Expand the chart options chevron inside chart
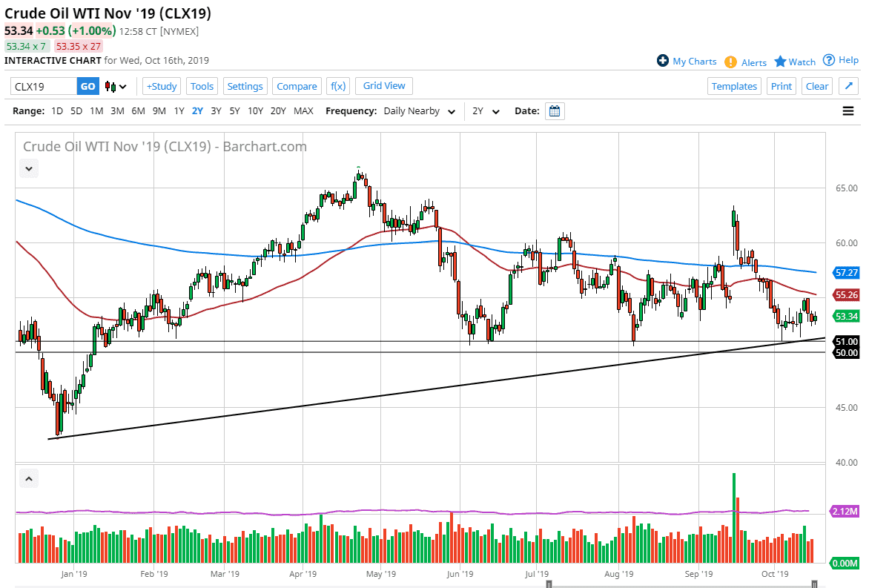Screen dimensions: 869x588 coord(28,168)
